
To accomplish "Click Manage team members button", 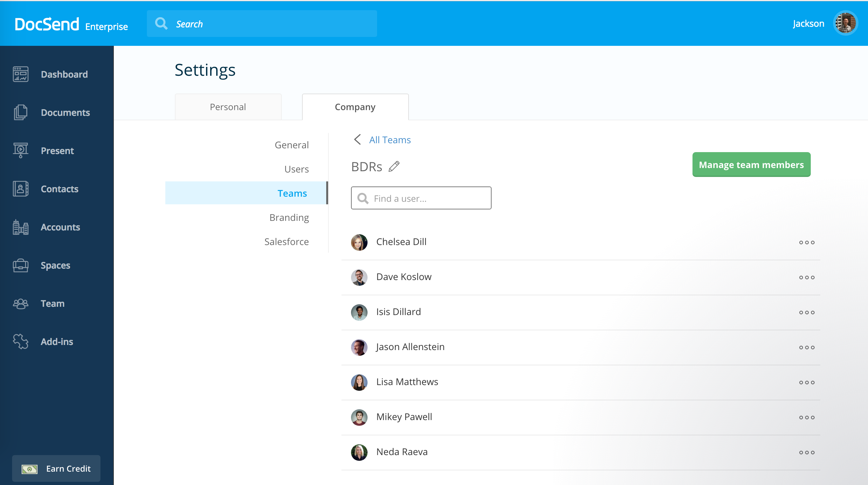I will coord(751,165).
